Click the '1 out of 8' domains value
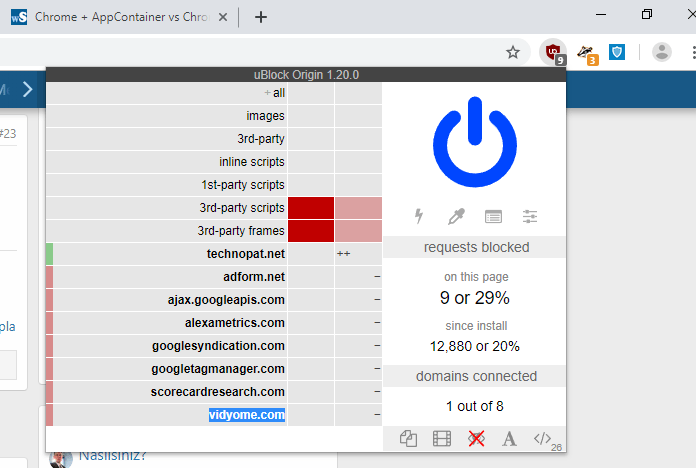This screenshot has width=696, height=468. (475, 406)
